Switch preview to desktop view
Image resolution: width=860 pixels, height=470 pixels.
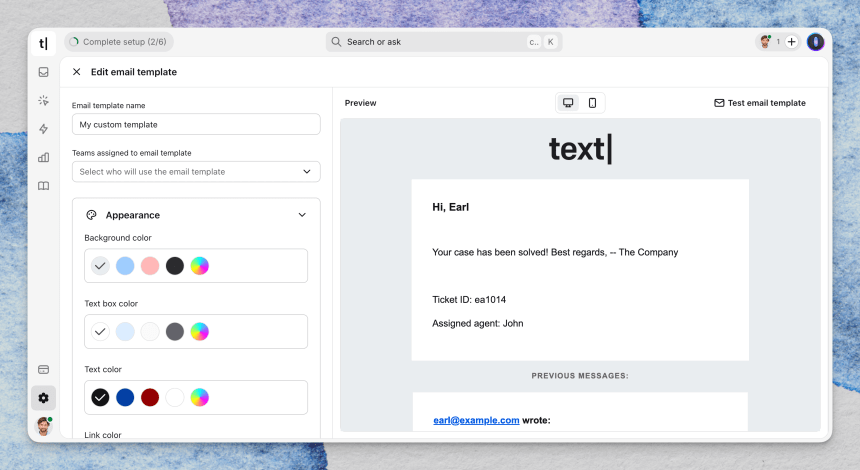(568, 103)
